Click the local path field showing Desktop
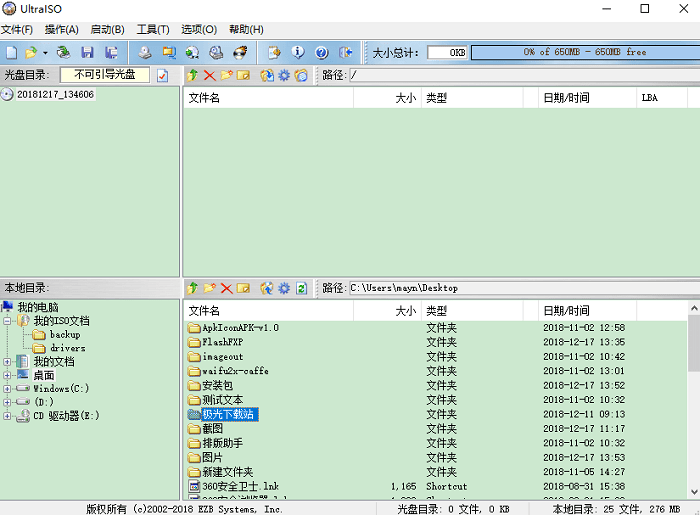The height and width of the screenshot is (515, 700). coord(525,288)
